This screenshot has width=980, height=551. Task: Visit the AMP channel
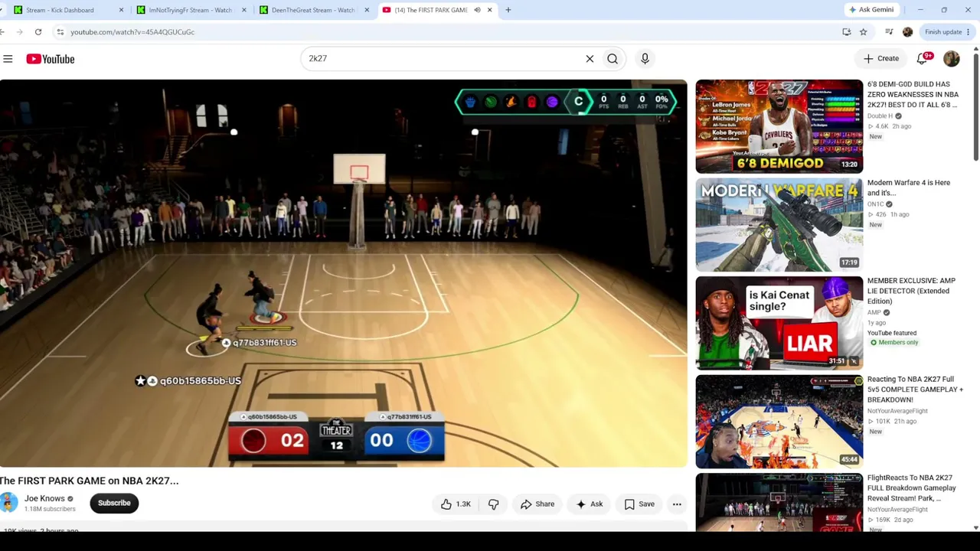click(x=874, y=312)
